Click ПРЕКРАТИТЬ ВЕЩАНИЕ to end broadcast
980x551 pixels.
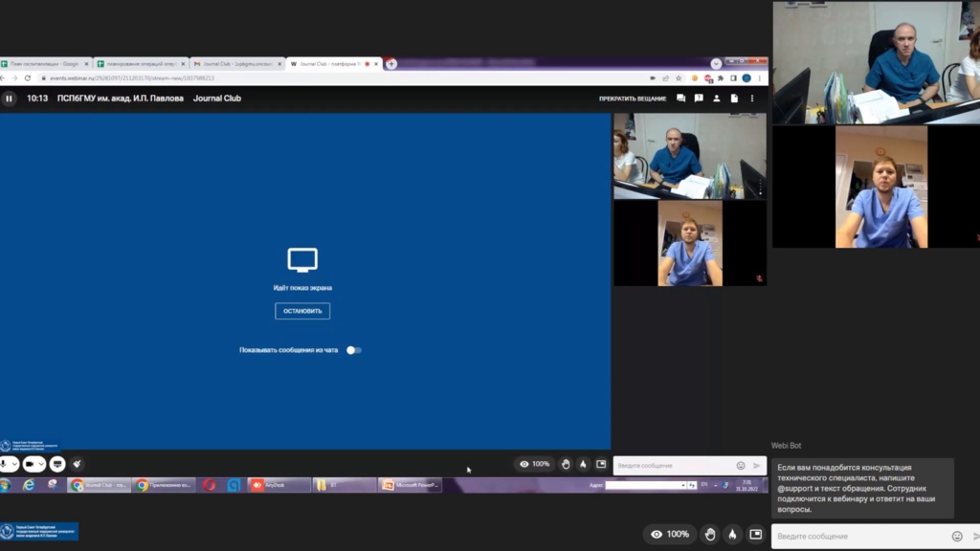click(633, 98)
